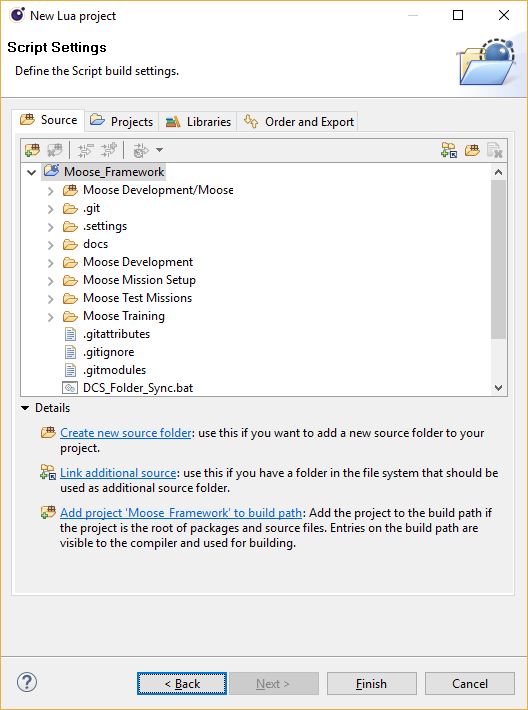Viewport: 528px width, 710px height.
Task: Expand the docs folder
Action: [x=50, y=245]
